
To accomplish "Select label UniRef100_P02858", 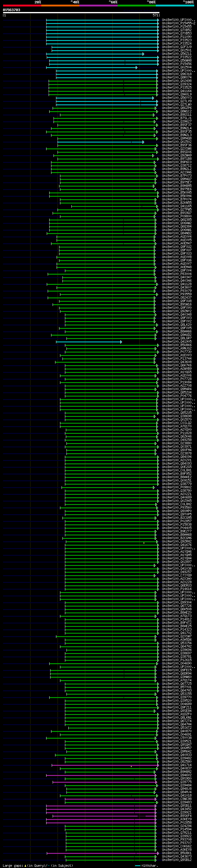I will point(177,822).
